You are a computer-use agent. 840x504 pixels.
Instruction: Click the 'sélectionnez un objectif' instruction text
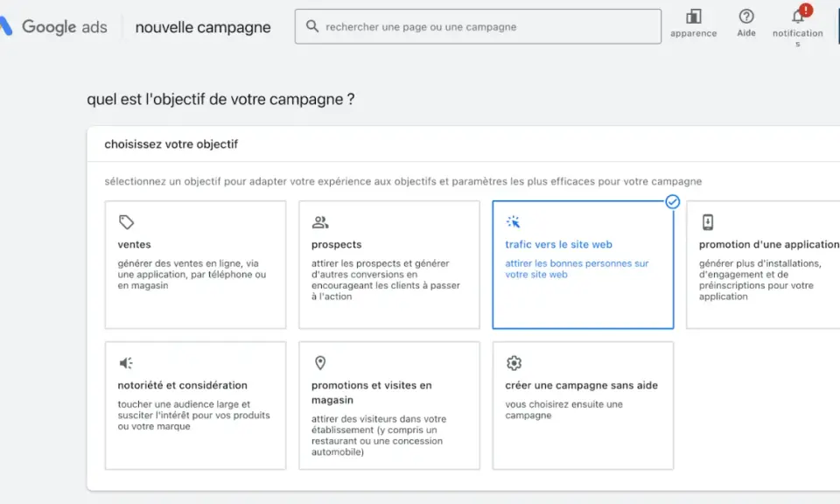coord(402,182)
